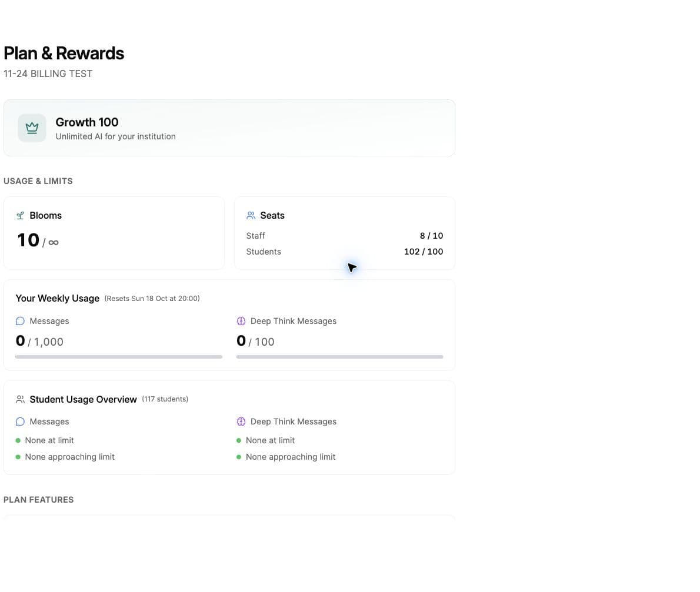
Task: Click the Blooms card title
Action: 45,216
